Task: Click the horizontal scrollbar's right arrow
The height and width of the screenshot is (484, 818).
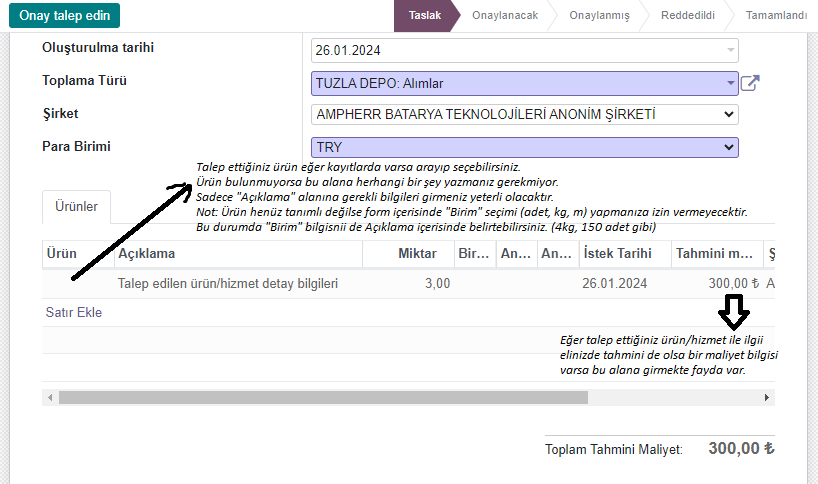Action: 767,397
